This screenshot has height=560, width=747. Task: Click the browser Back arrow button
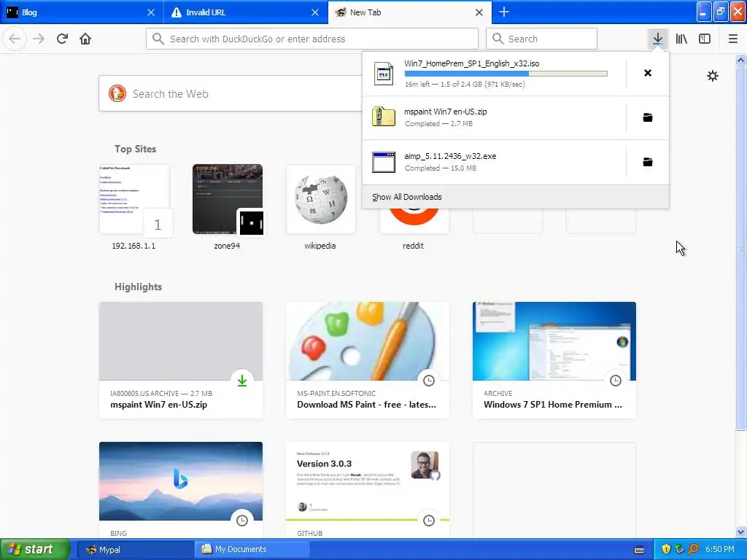[x=15, y=39]
